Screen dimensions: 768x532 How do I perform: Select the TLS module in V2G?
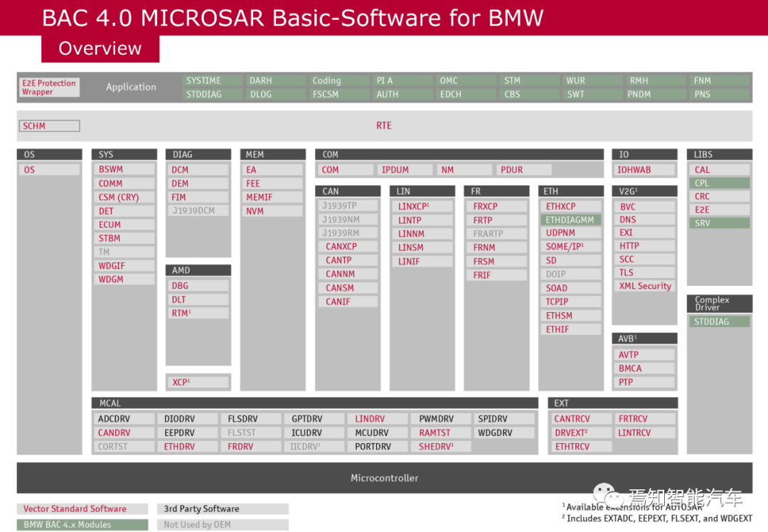pos(644,272)
